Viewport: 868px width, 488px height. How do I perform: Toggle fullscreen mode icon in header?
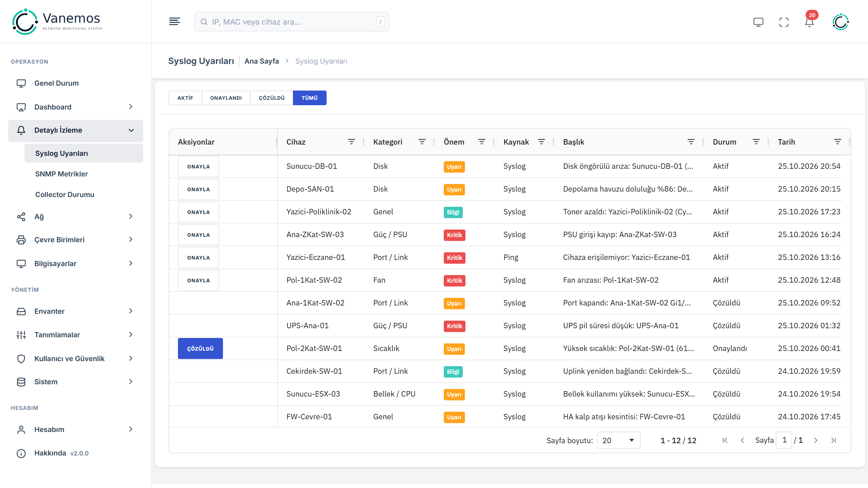pos(784,22)
